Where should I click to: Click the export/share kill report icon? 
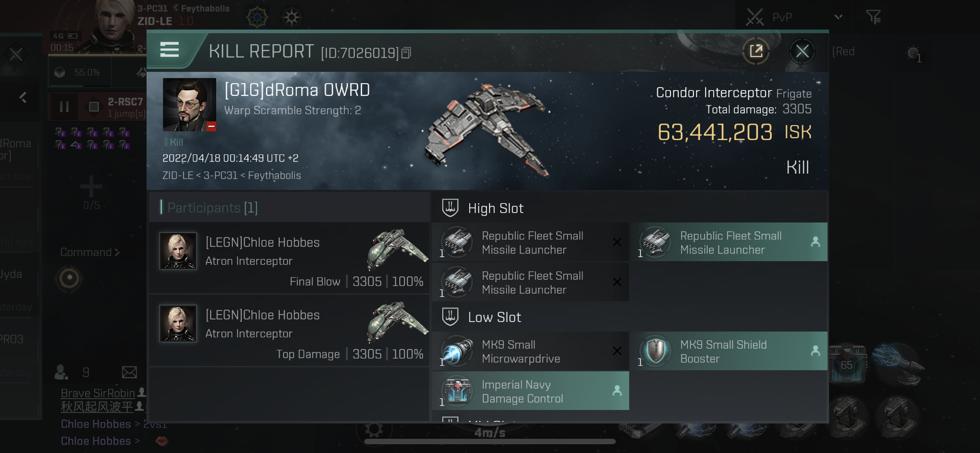[x=756, y=51]
